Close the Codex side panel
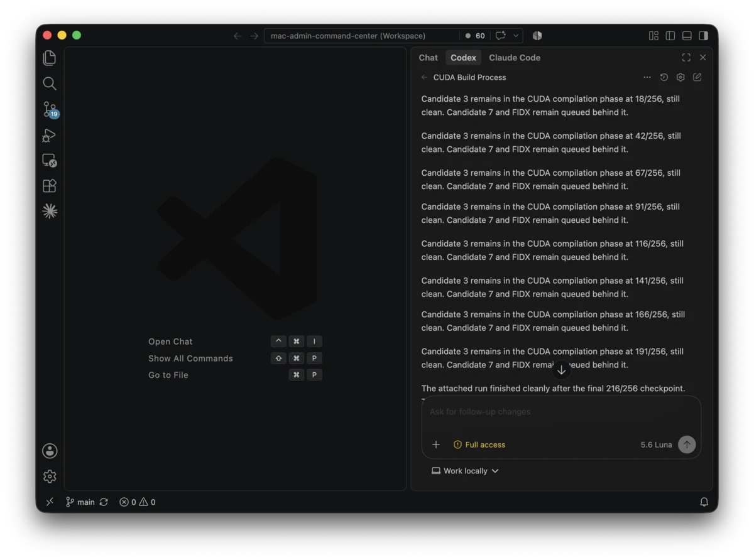This screenshot has height=560, width=754. [703, 58]
